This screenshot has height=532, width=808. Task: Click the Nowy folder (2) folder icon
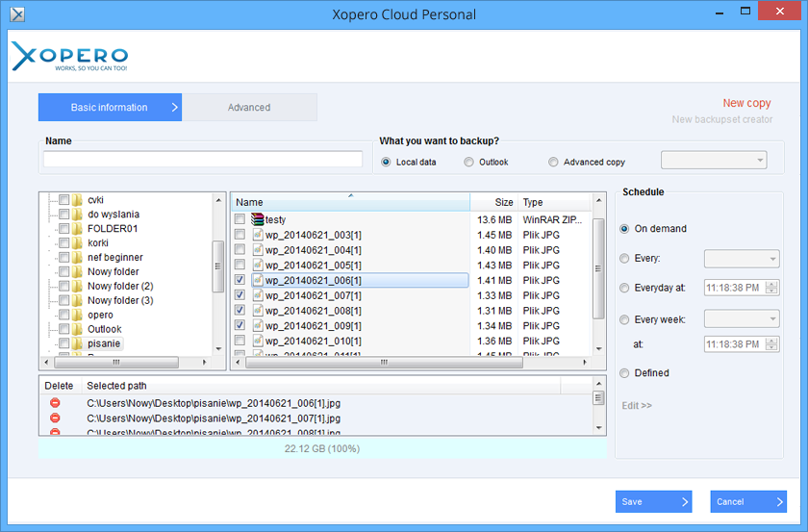pos(77,286)
